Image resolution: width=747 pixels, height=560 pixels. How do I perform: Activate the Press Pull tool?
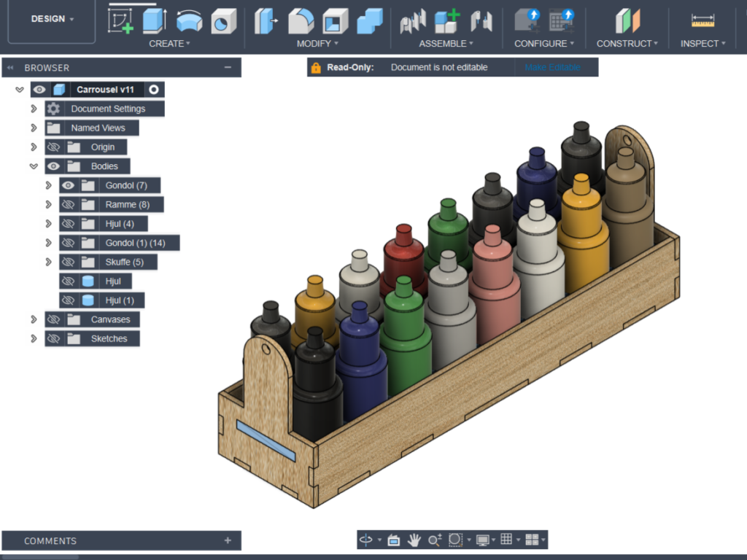266,20
